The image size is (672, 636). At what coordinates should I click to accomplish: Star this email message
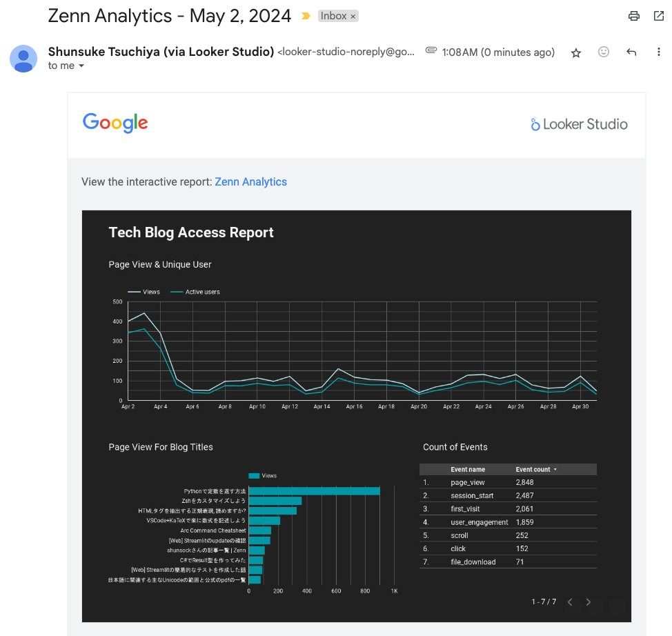click(576, 52)
